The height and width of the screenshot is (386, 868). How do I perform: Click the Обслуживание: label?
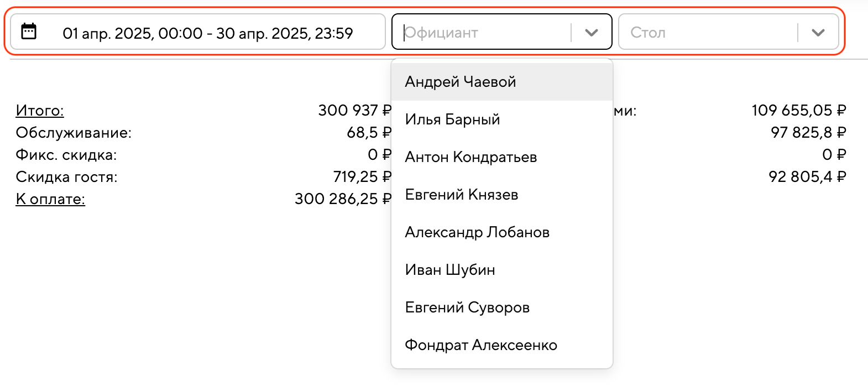pos(74,133)
